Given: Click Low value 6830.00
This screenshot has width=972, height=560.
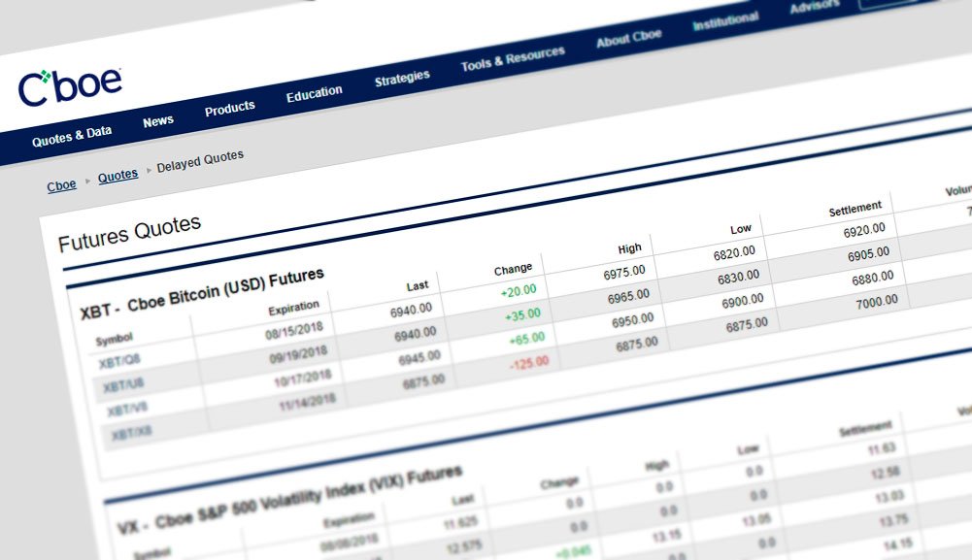Looking at the screenshot, I should [738, 277].
